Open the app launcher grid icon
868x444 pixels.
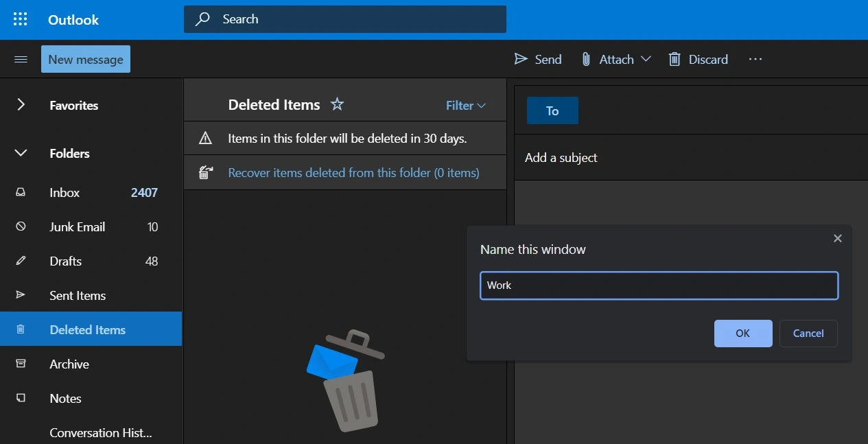point(21,19)
